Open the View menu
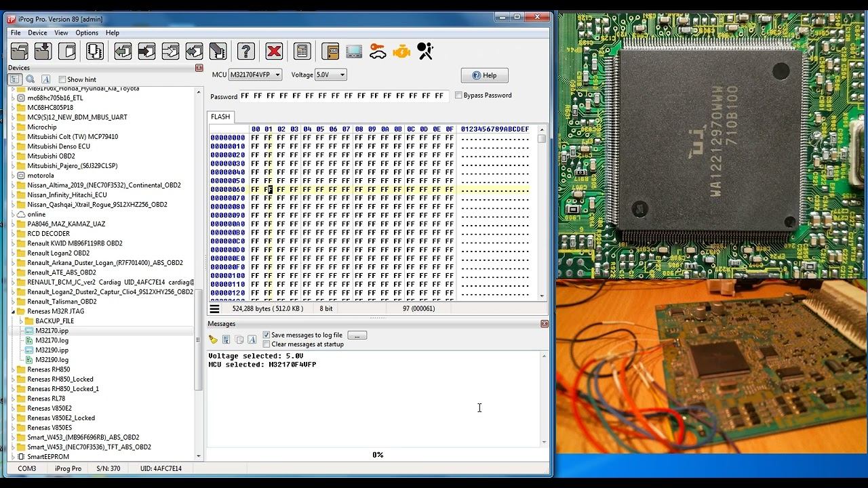Viewport: 868px width, 488px height. pos(61,33)
